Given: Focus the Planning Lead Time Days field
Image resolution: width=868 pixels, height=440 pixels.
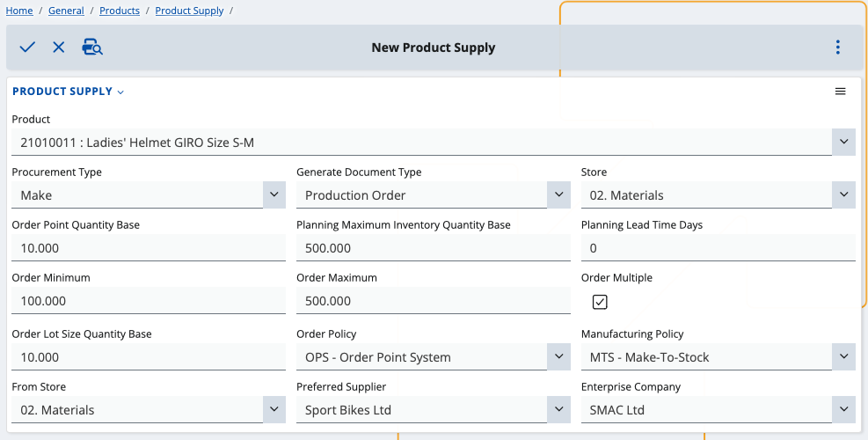Looking at the screenshot, I should [x=718, y=248].
